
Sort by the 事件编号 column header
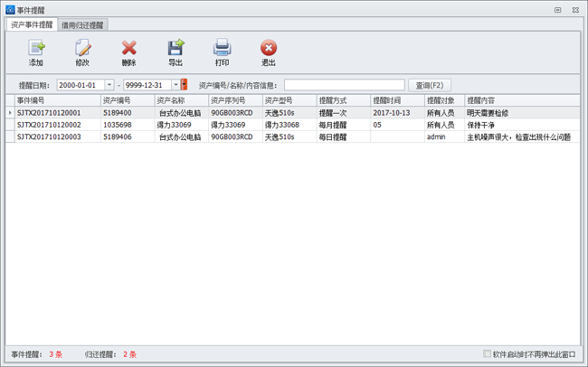pos(54,100)
